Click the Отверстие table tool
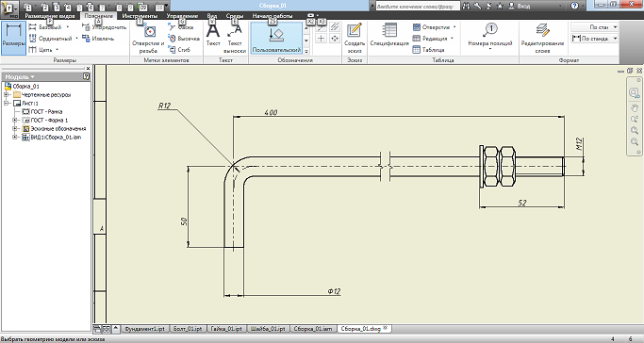Viewport: 644px width, 343px height. [431, 27]
